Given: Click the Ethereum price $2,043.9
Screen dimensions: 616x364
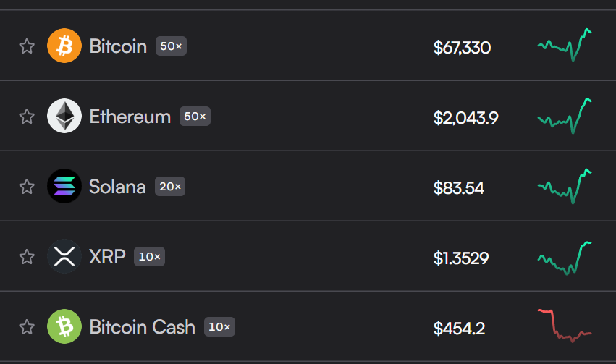Looking at the screenshot, I should pos(465,117).
